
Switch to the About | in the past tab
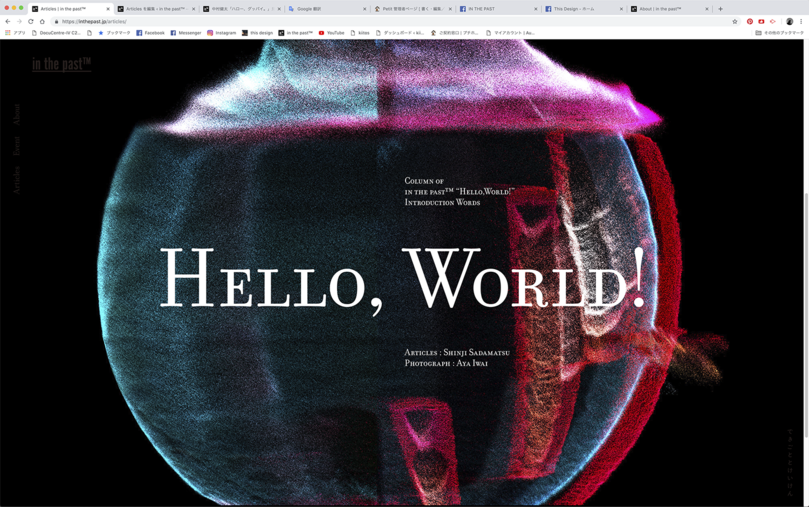(665, 9)
